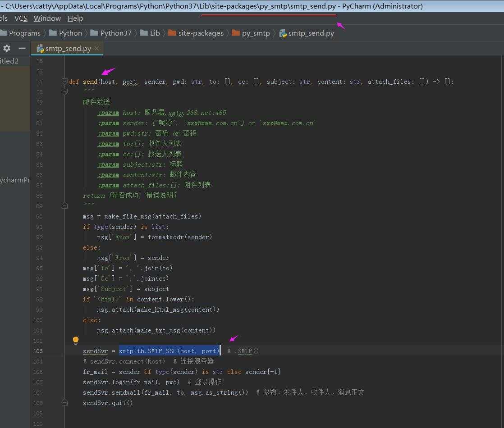Viewport: 504px width, 428px height.
Task: Click line number 77 in gutter
Action: pyautogui.click(x=39, y=82)
